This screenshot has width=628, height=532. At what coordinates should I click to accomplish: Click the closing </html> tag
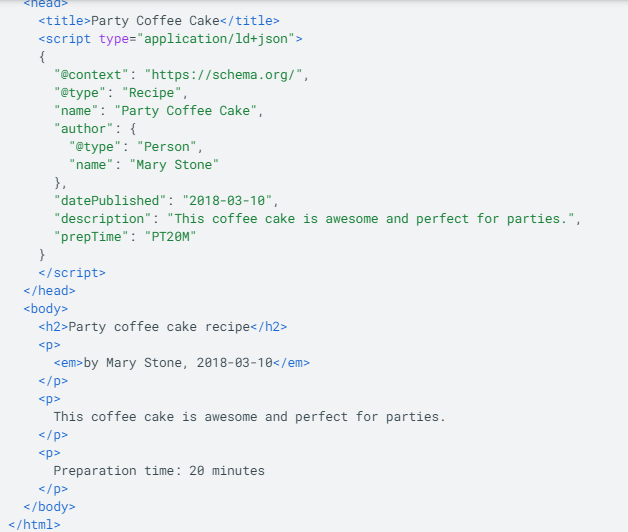(34, 524)
